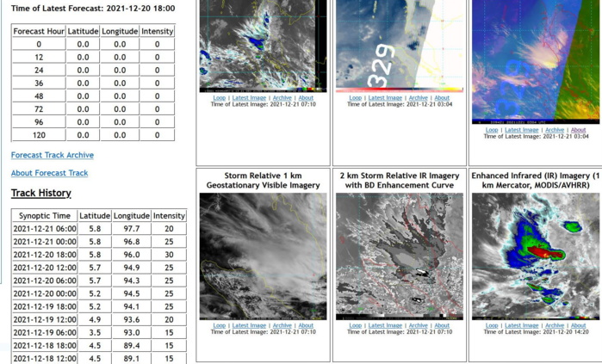Screen dimensions: 602x364
Task: Click Loop under Geostationary Visible Imagery
Action: point(219,326)
